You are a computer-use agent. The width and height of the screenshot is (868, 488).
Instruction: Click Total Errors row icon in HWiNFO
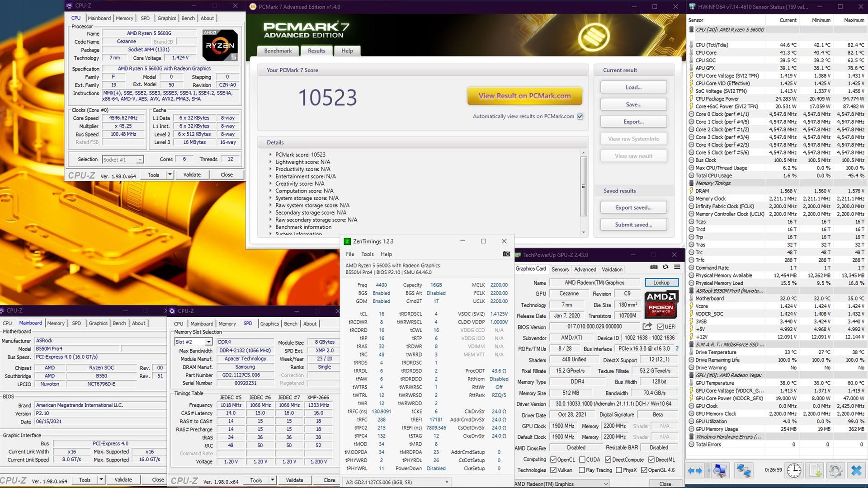click(x=691, y=444)
